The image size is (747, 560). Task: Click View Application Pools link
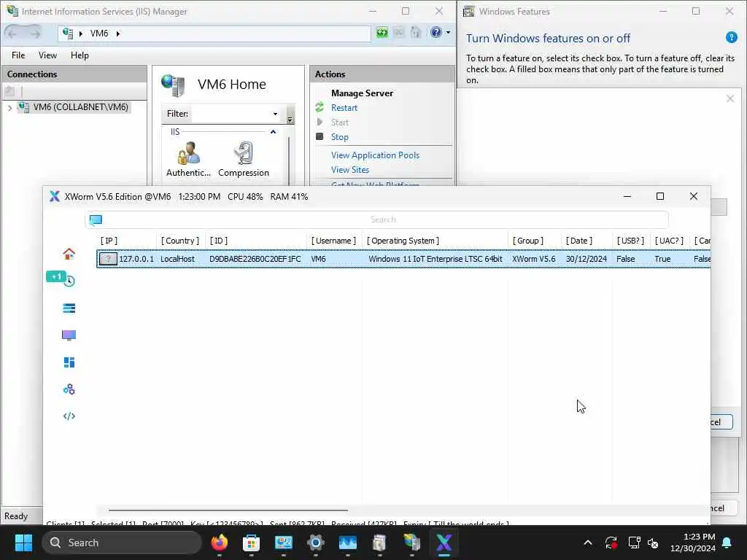coord(376,155)
